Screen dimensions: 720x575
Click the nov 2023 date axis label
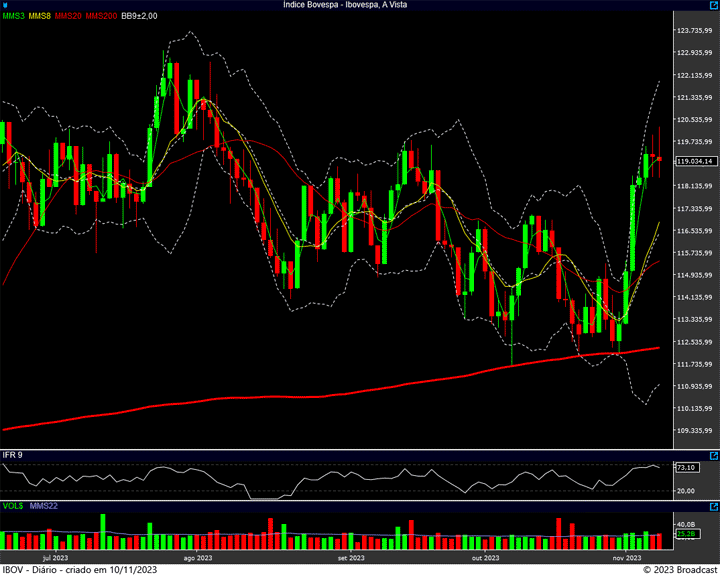point(626,558)
